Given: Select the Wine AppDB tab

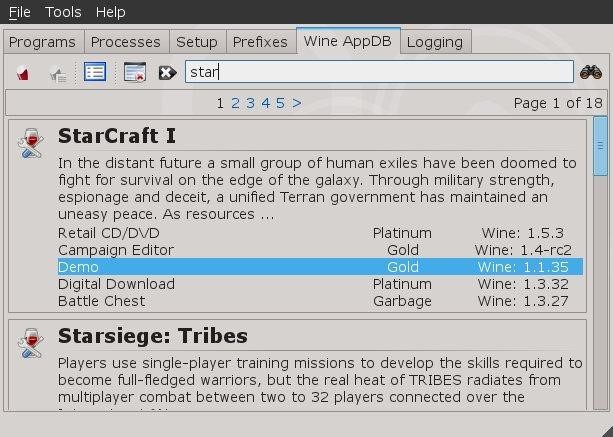Looking at the screenshot, I should tap(348, 41).
